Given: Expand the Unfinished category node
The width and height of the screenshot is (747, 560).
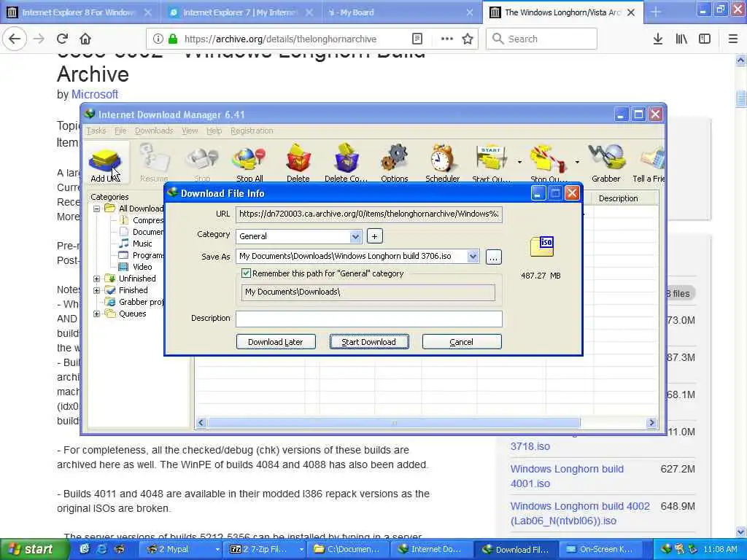Looking at the screenshot, I should tap(97, 279).
